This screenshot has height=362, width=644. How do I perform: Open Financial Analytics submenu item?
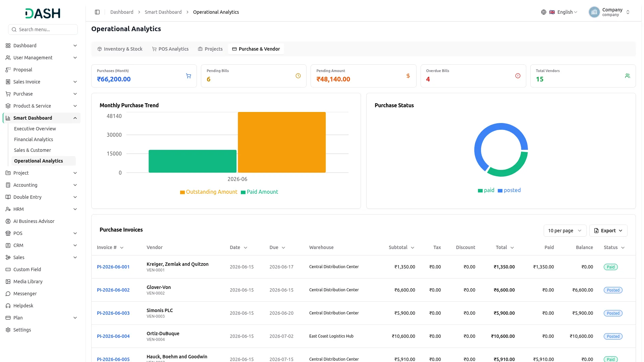[34, 139]
